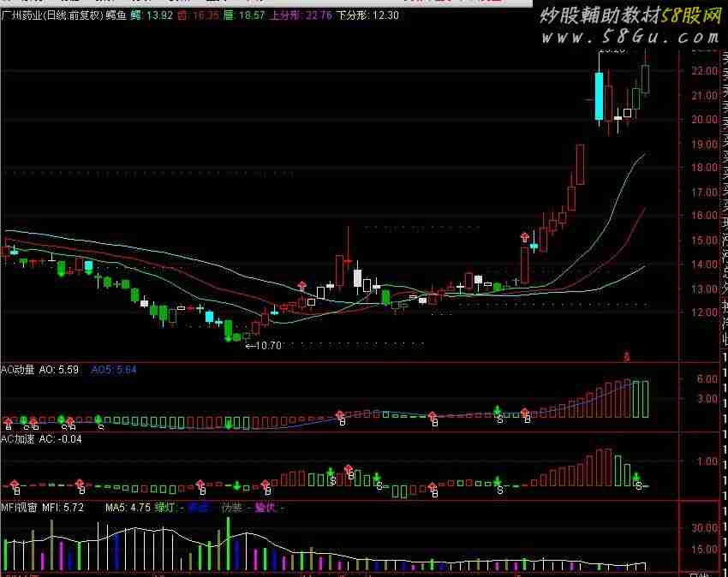Click 20.00 on the price axis
Screen dimensions: 728x577
pos(705,119)
